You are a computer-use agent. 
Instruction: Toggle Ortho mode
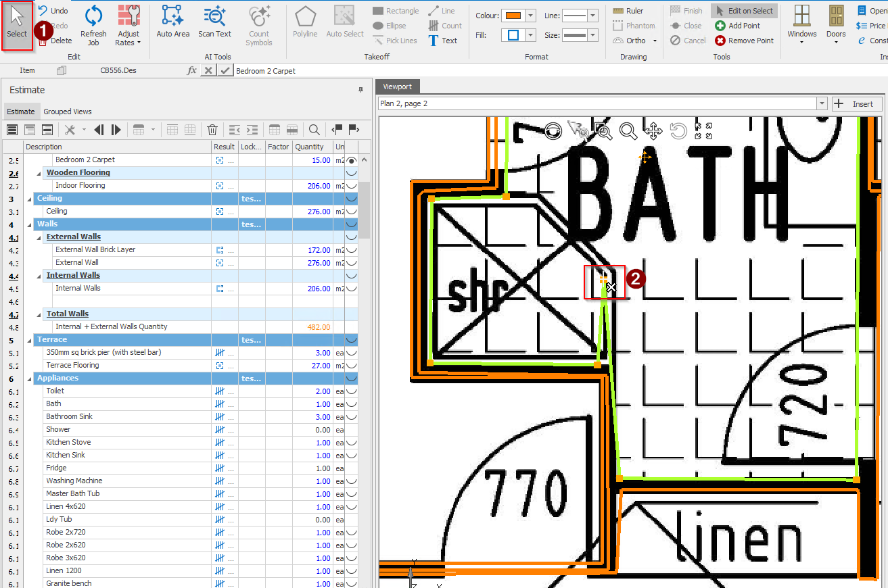629,41
